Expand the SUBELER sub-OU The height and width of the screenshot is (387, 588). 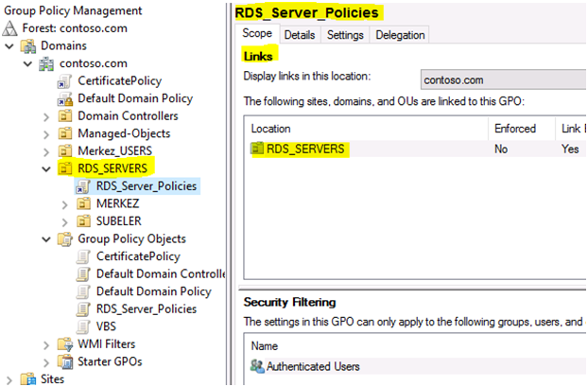point(64,222)
